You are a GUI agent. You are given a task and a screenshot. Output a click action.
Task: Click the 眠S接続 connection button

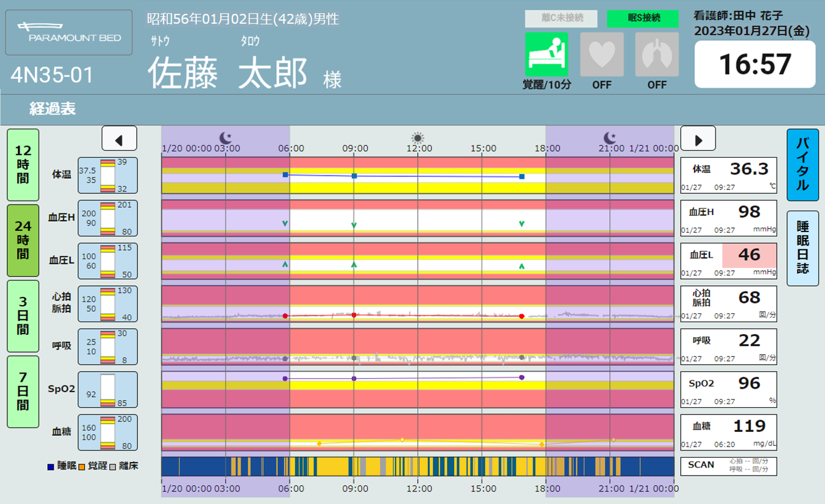point(642,18)
